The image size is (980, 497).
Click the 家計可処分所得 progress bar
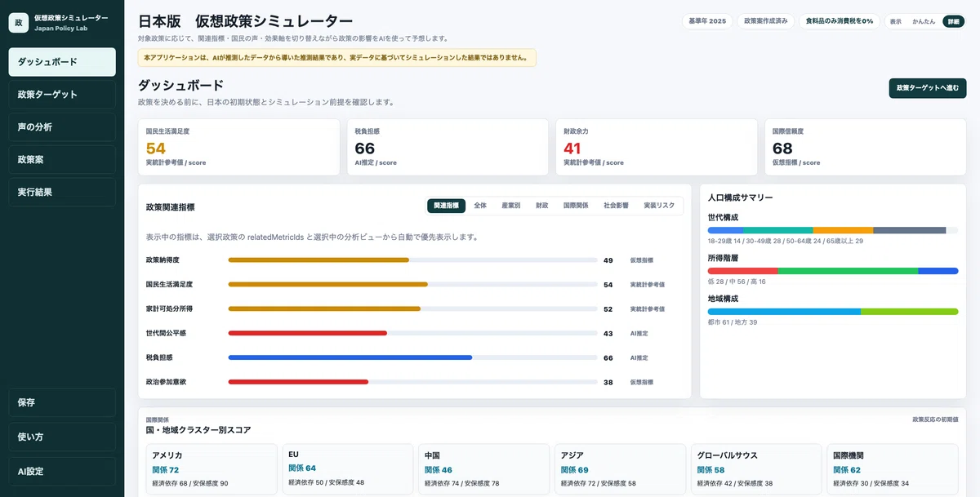(412, 309)
